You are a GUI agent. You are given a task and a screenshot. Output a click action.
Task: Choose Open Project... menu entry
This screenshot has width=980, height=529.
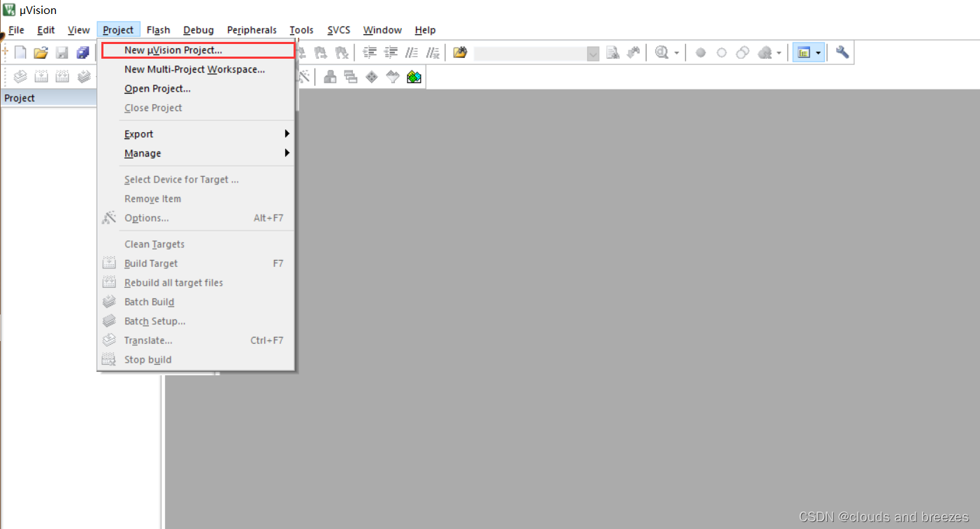[x=196, y=89]
